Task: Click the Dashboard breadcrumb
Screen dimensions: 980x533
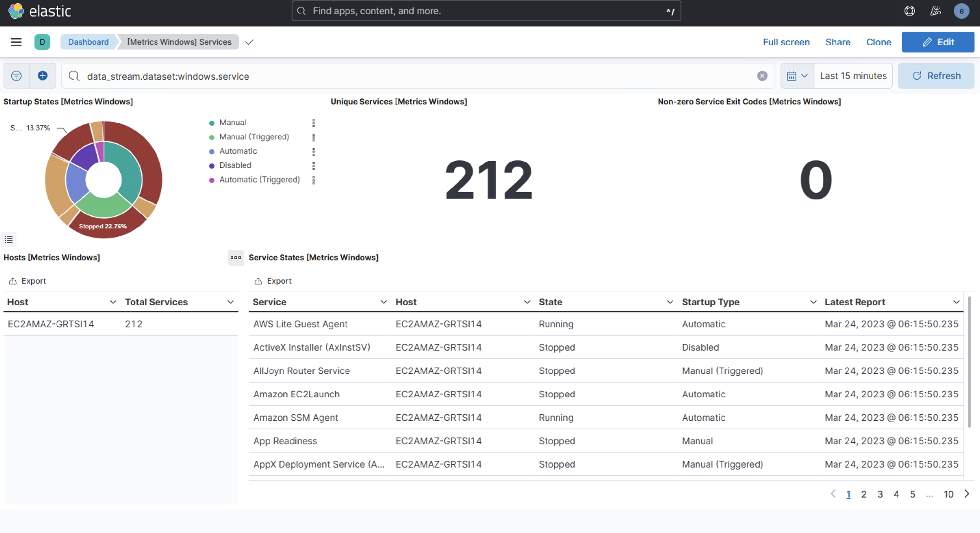Action: point(88,42)
